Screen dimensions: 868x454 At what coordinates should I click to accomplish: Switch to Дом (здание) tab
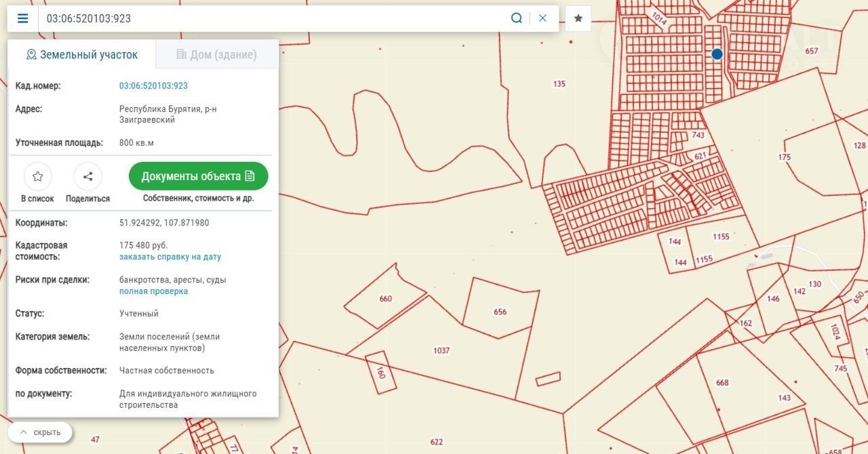tap(216, 55)
